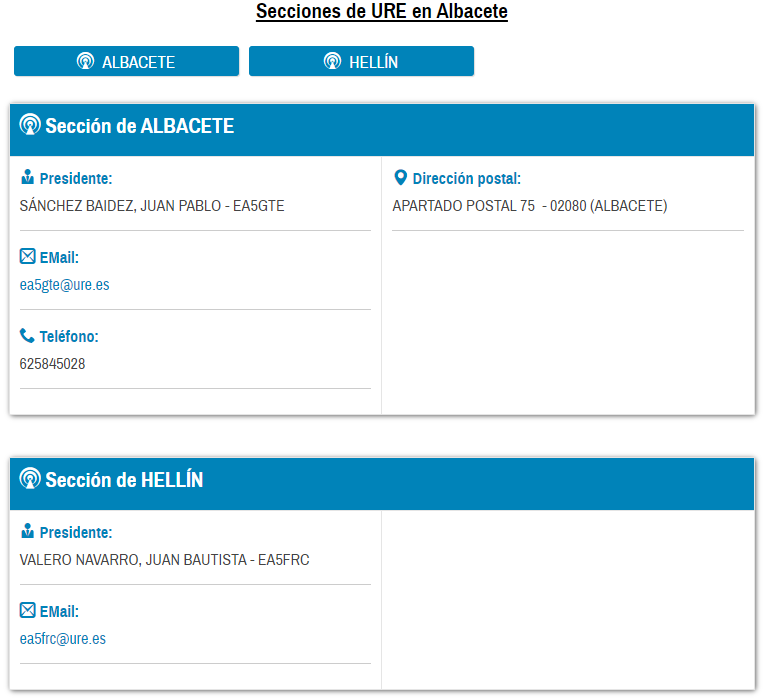Jump to the ALBACETE section button
The height and width of the screenshot is (699, 765).
click(126, 61)
